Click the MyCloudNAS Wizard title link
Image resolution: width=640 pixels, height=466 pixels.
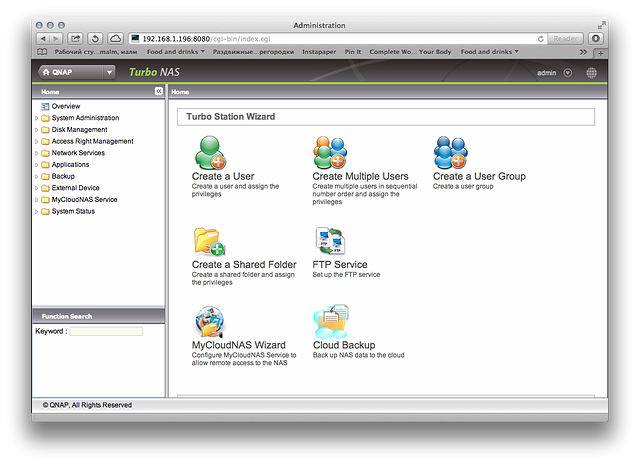239,345
